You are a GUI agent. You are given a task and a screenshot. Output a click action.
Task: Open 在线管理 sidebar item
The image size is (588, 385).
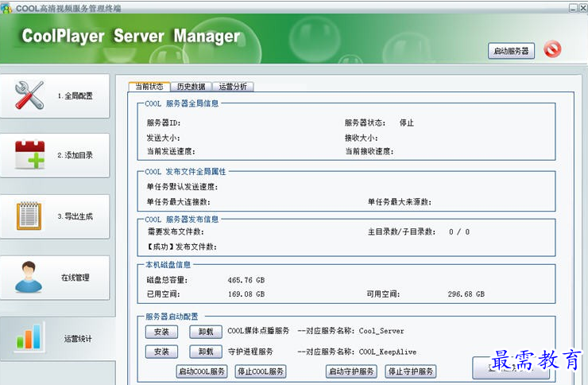(x=55, y=278)
